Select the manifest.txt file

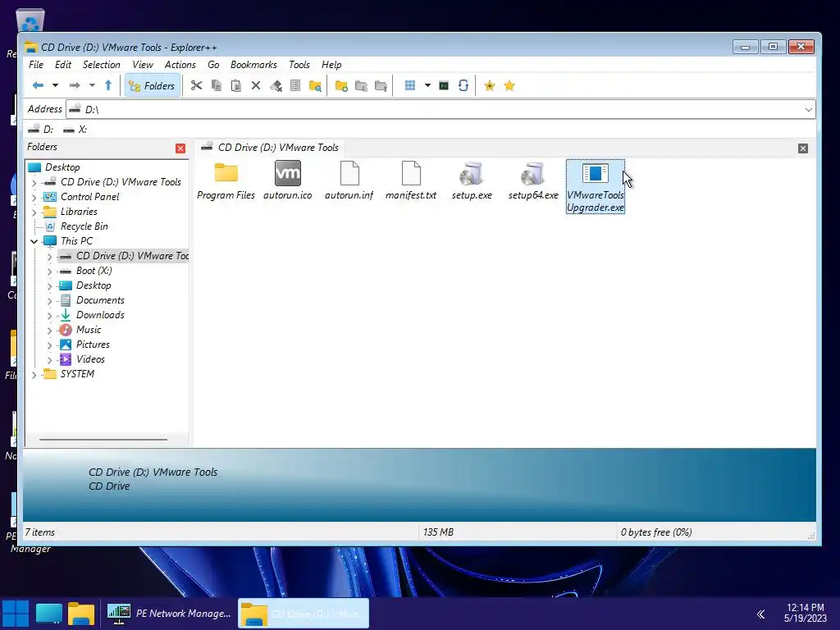pyautogui.click(x=411, y=181)
